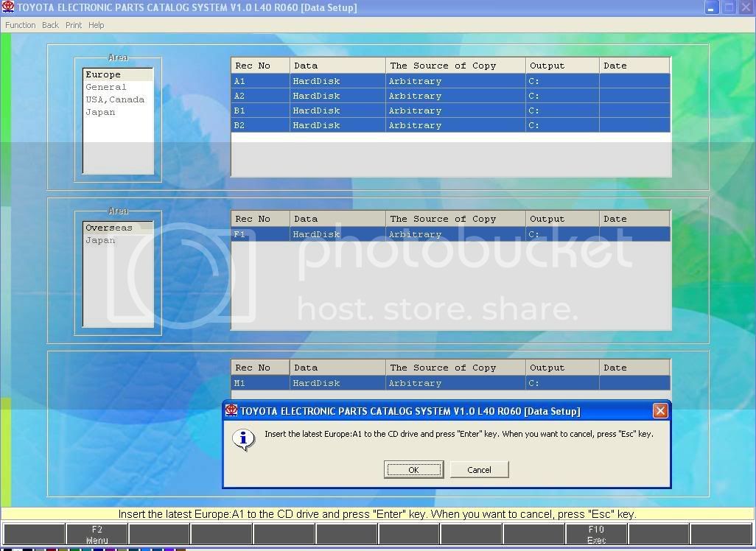Select the F1 record row

pos(450,234)
